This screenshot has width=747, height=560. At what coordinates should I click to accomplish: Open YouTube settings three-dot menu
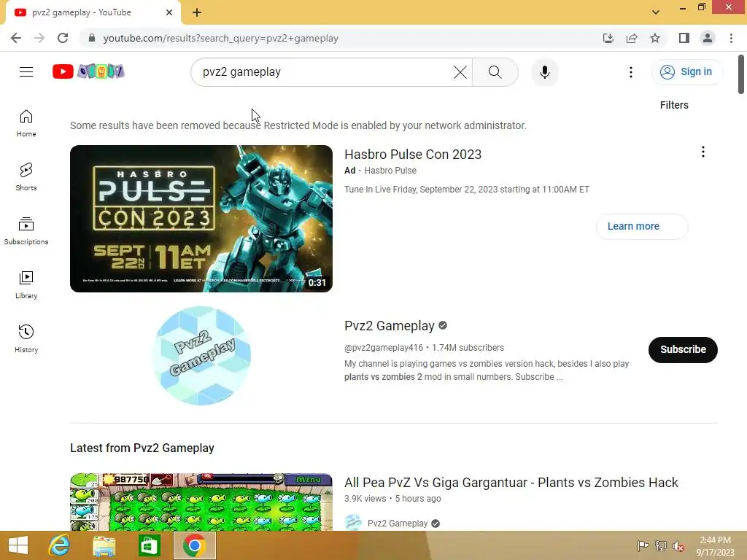click(x=631, y=72)
